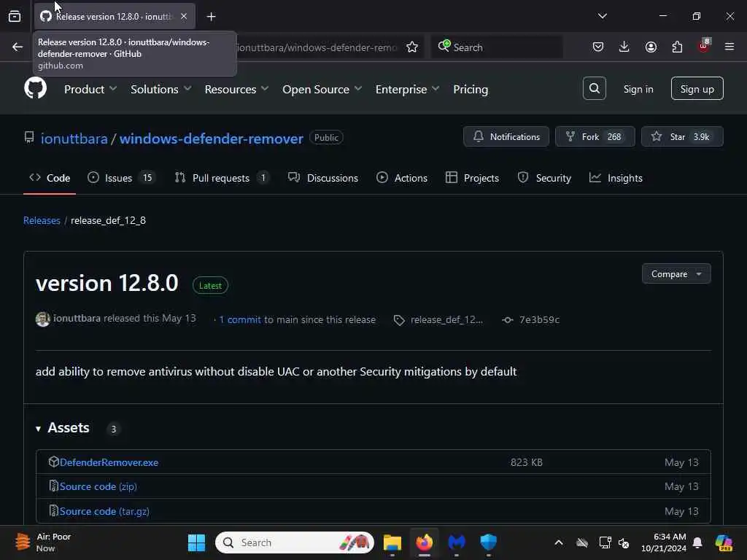Switch to the Issues tab
Viewport: 747px width, 560px height.
121,178
